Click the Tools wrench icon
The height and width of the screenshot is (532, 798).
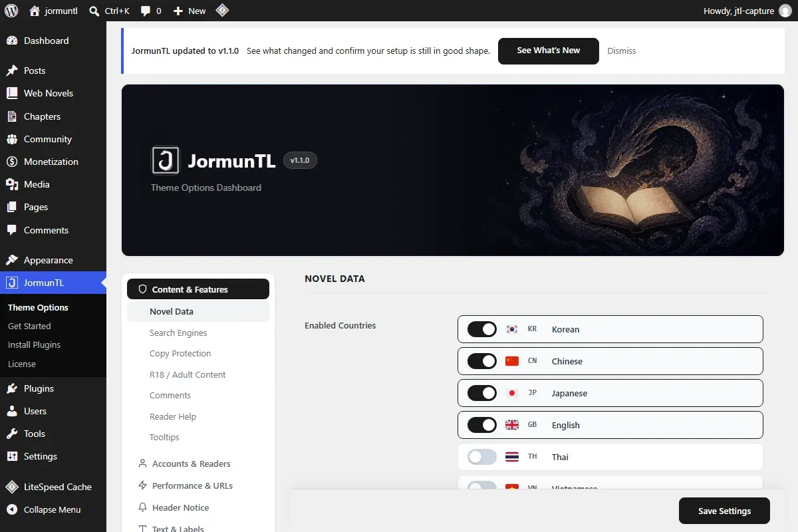pyautogui.click(x=12, y=434)
